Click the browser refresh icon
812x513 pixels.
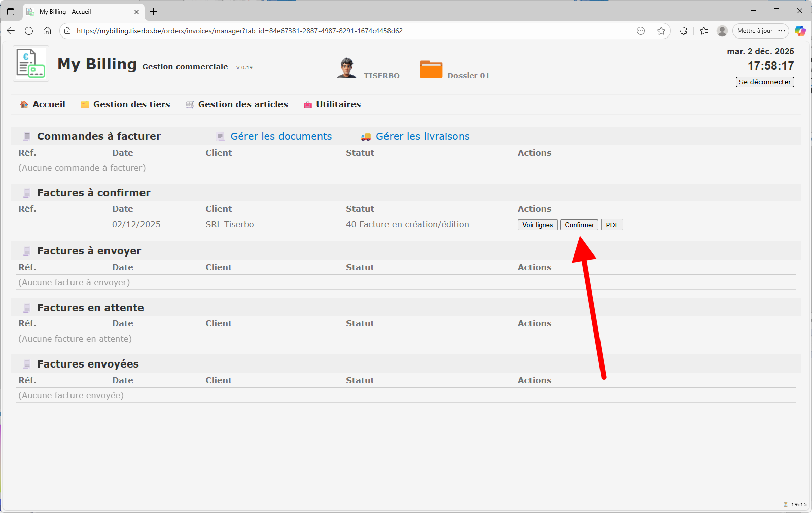pos(29,31)
